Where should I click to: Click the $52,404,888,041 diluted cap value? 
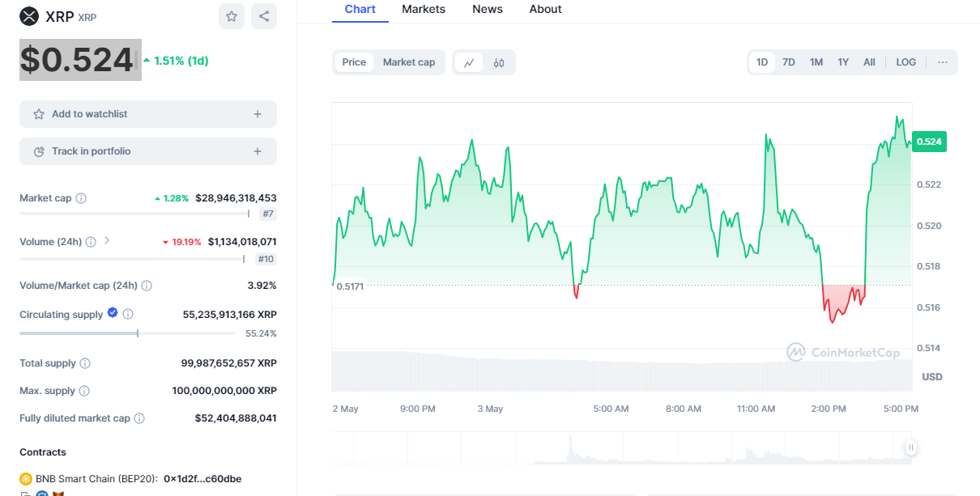(236, 418)
